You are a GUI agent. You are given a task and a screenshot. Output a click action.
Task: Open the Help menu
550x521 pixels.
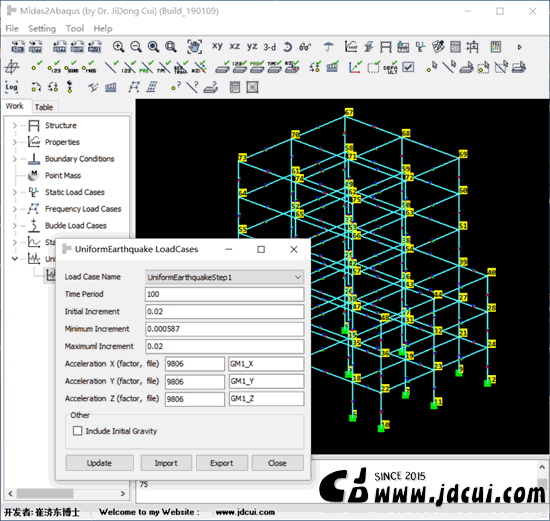103,28
